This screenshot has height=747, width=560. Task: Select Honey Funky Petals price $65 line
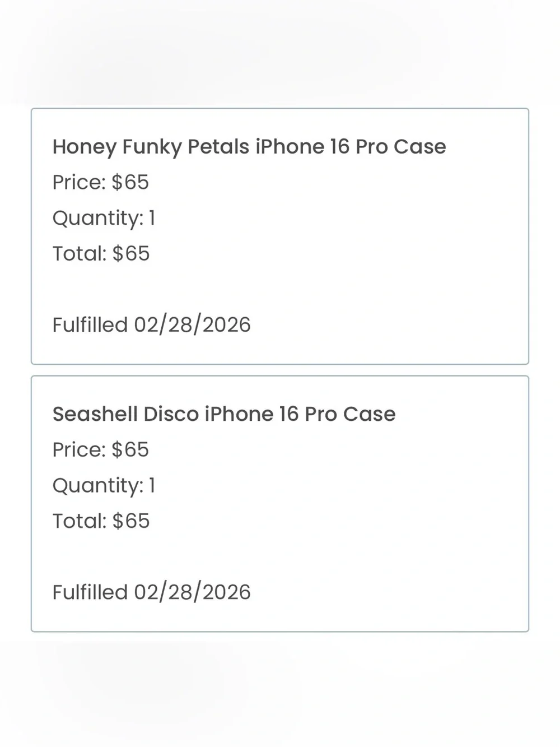(x=101, y=182)
